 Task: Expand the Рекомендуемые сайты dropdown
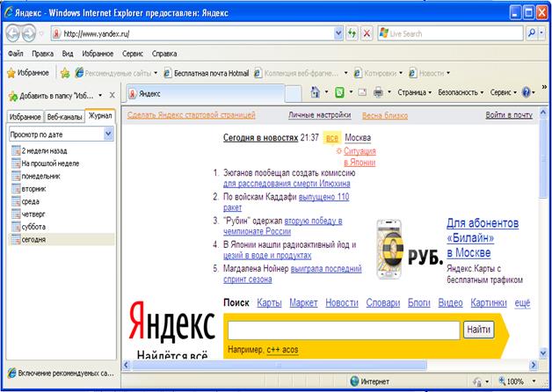[156, 73]
